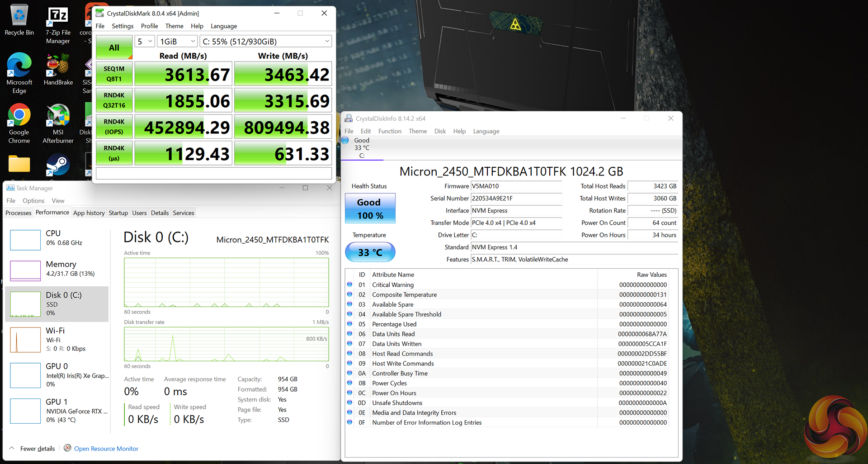Expand the test count dropdown showing 5

click(145, 42)
